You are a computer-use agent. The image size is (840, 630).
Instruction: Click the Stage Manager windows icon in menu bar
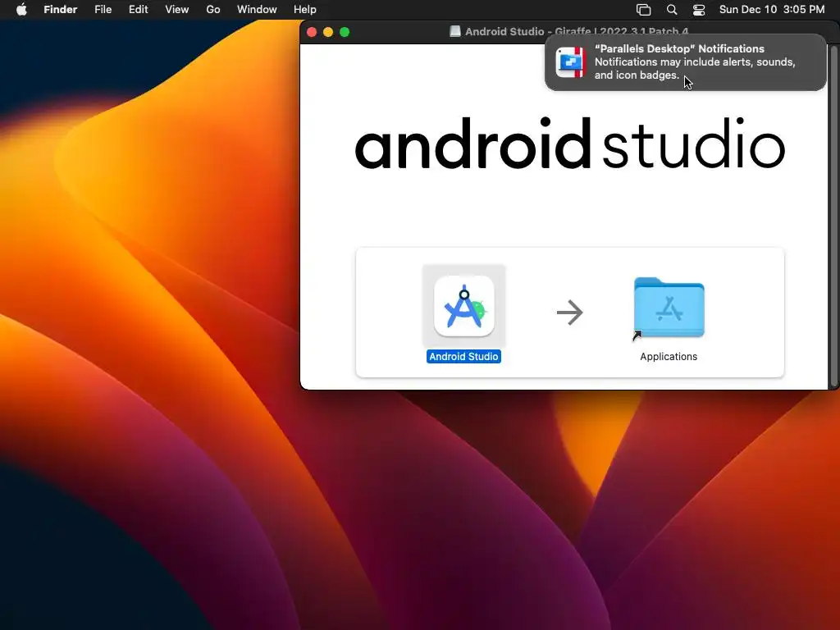(643, 10)
